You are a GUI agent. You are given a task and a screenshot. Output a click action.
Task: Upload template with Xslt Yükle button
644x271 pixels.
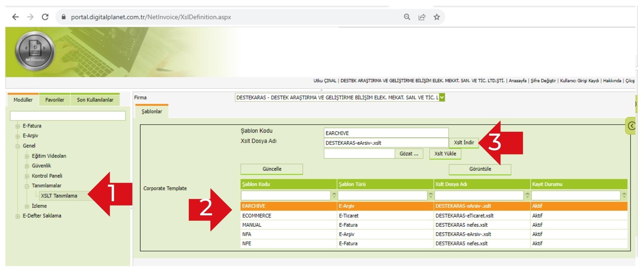(445, 154)
